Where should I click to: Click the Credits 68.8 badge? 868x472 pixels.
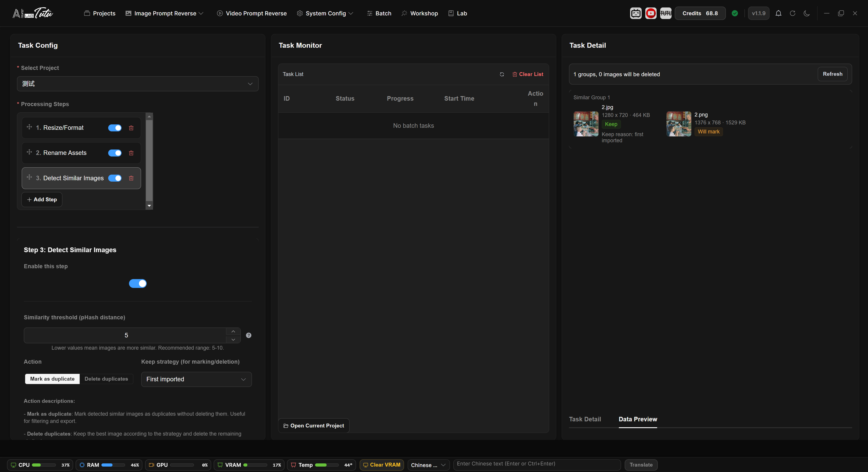tap(700, 13)
